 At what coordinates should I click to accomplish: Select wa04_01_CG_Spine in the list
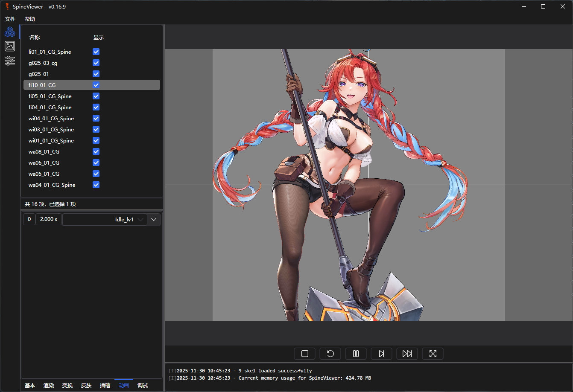(92, 185)
